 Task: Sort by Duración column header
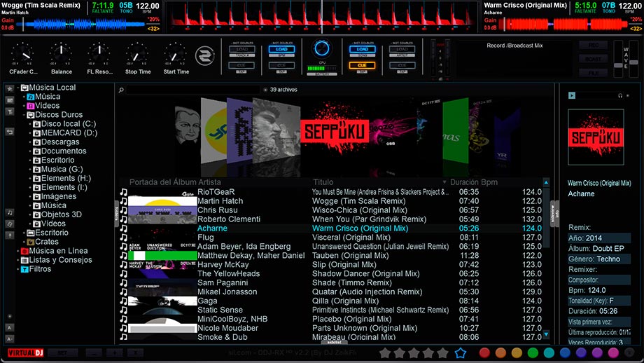pyautogui.click(x=464, y=182)
